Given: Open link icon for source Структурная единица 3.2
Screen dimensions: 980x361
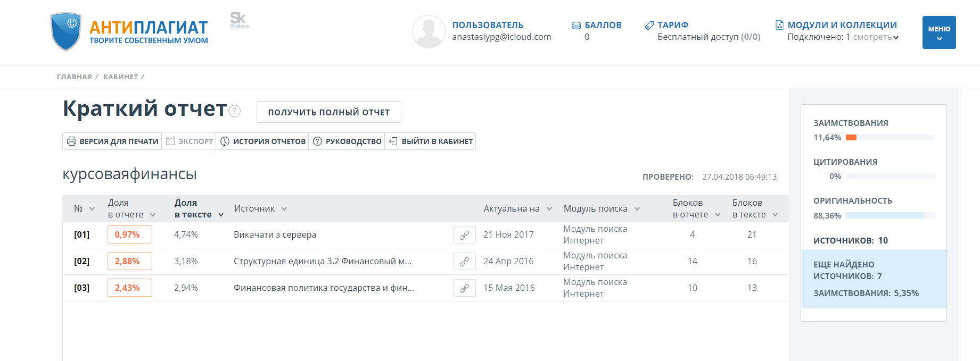Looking at the screenshot, I should [464, 261].
